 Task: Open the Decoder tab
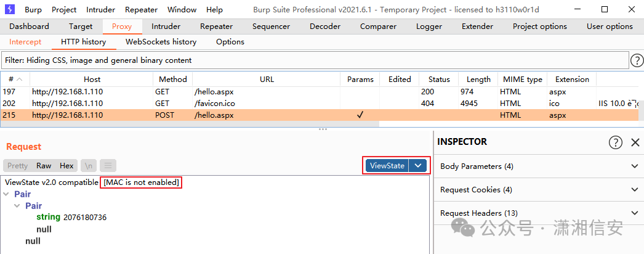[x=325, y=27]
